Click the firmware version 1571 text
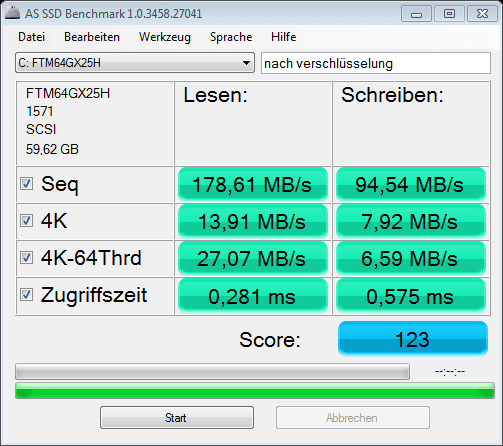This screenshot has height=446, width=503. [x=40, y=111]
